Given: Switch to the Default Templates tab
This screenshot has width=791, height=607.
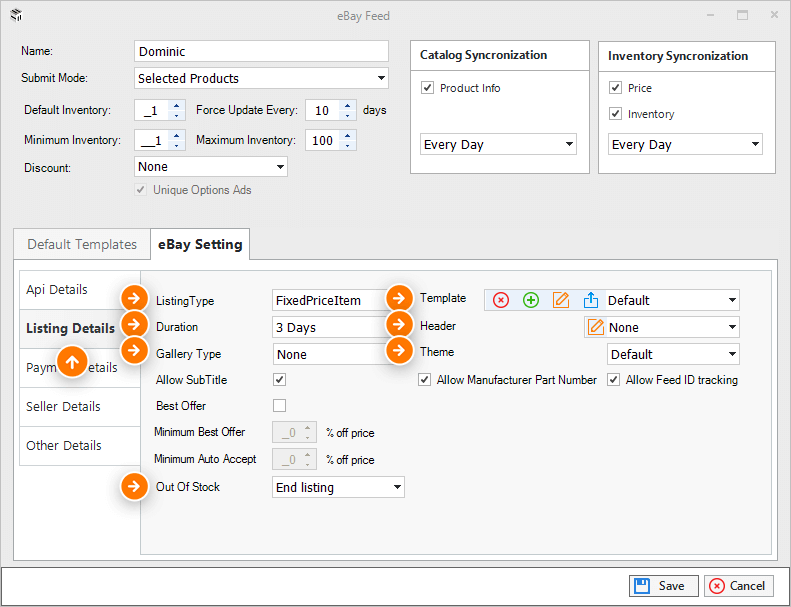Looking at the screenshot, I should (82, 244).
